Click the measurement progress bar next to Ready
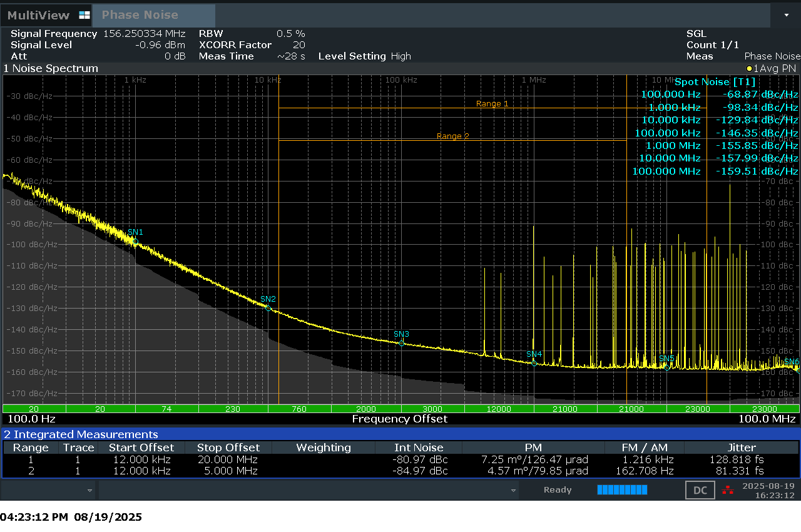Viewport: 801px width, 532px height. (x=621, y=491)
